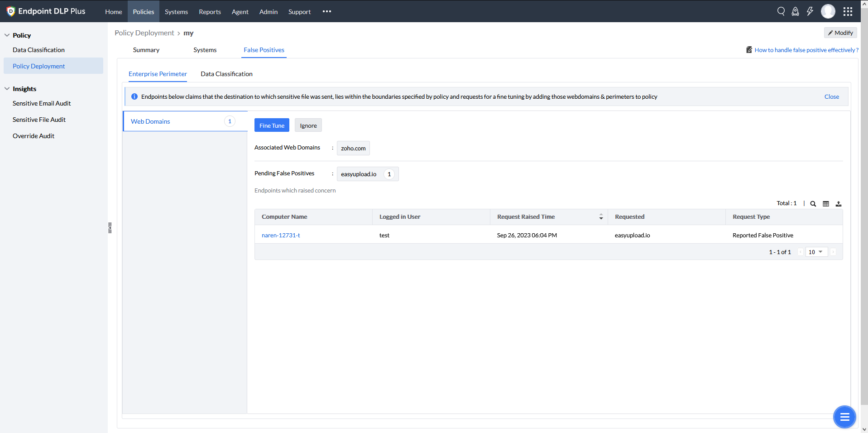Click the export icon above the table
This screenshot has width=868, height=433.
coord(838,204)
